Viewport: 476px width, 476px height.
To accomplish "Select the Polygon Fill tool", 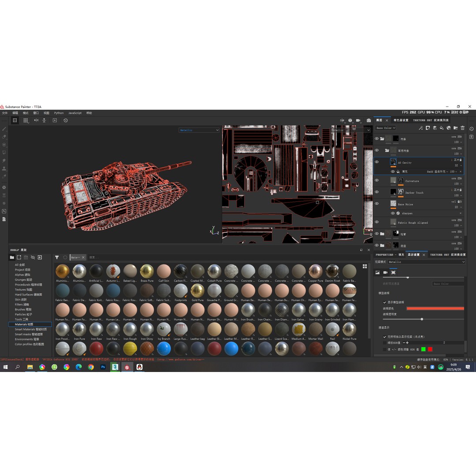I will 4,152.
